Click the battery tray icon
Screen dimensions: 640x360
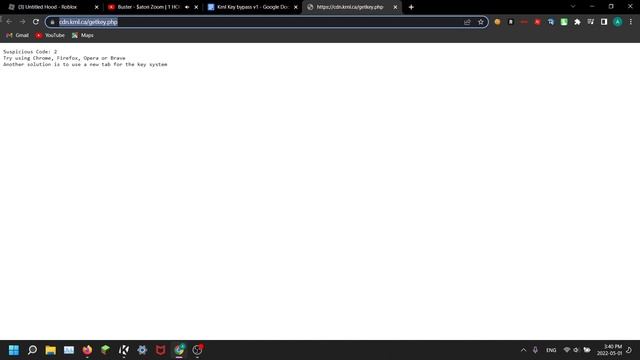587,350
